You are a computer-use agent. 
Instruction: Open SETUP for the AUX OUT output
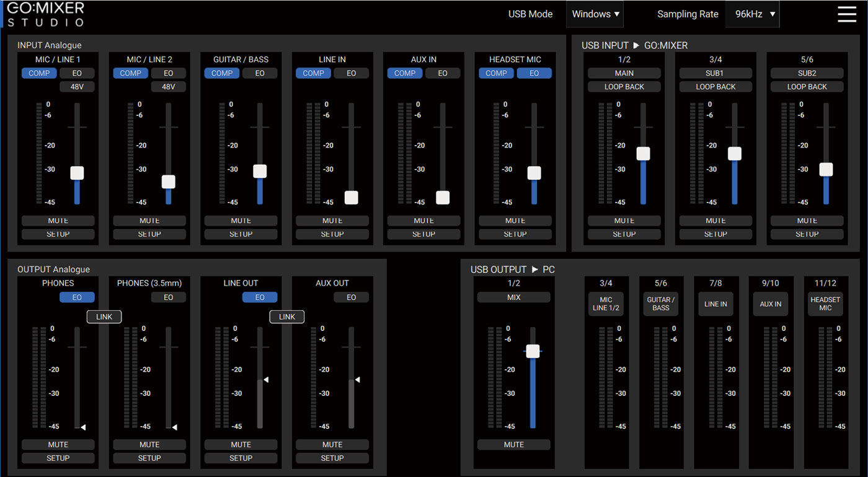[332, 458]
